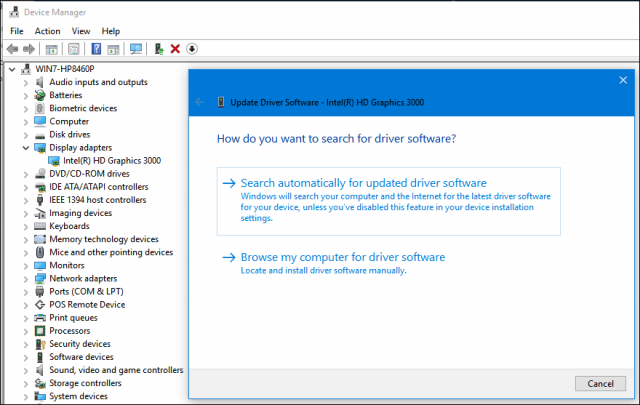The width and height of the screenshot is (640, 405).
Task: Select the DVD/CD-ROM drives icon
Action: coord(40,174)
